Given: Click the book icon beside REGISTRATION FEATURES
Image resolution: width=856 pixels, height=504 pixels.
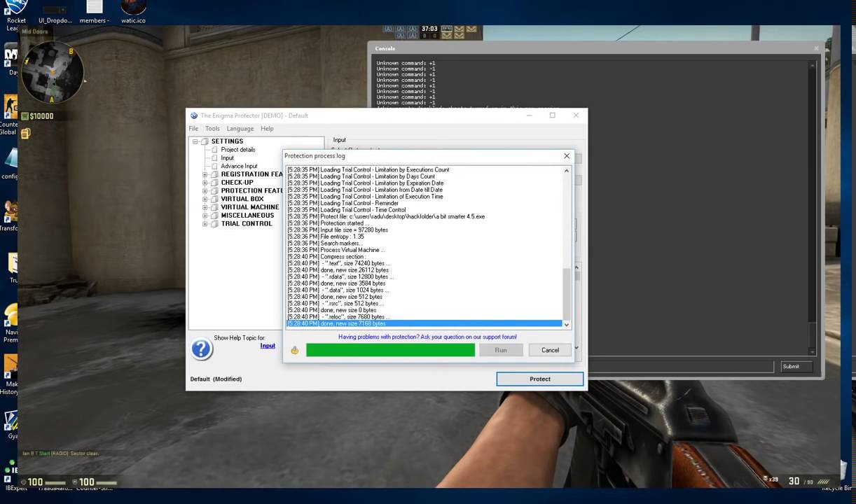Looking at the screenshot, I should [215, 174].
